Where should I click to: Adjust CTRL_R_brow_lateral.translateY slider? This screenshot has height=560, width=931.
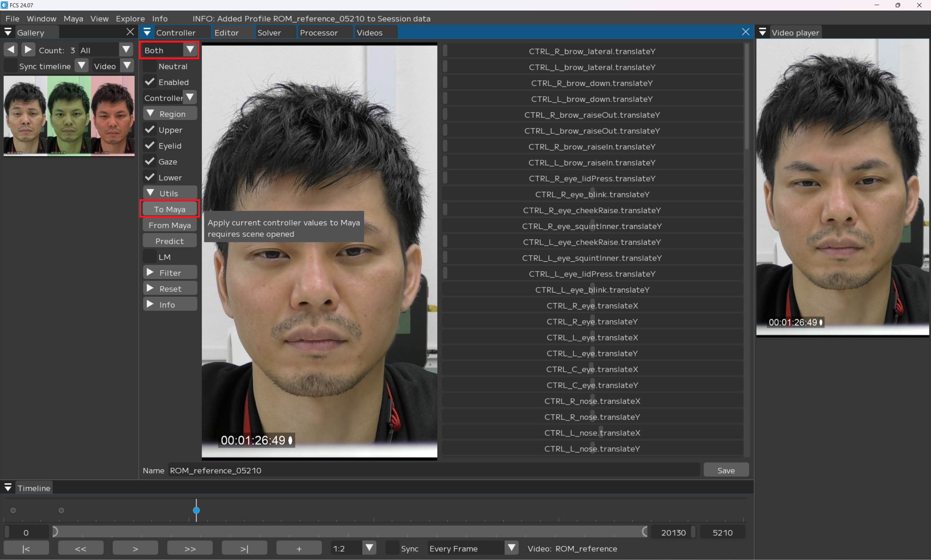pos(592,51)
